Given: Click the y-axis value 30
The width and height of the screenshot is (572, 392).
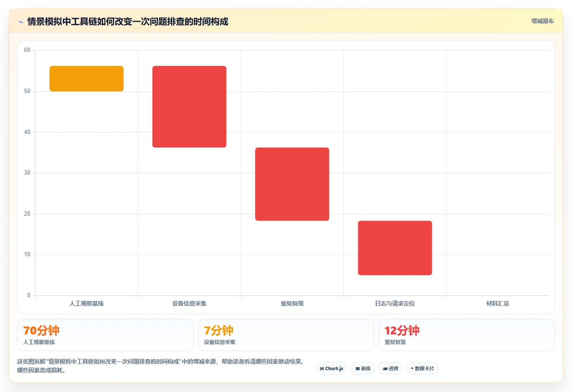Looking at the screenshot, I should click(x=27, y=173).
